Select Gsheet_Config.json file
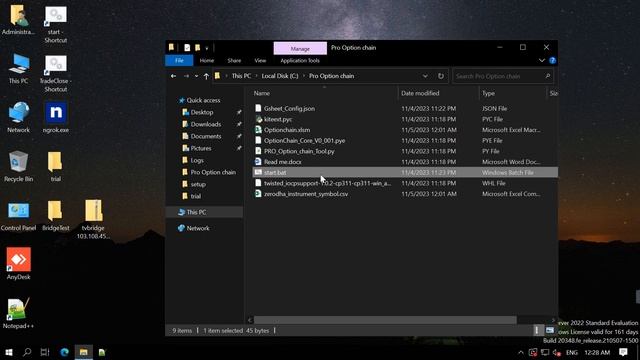The image size is (640, 360). (x=289, y=109)
